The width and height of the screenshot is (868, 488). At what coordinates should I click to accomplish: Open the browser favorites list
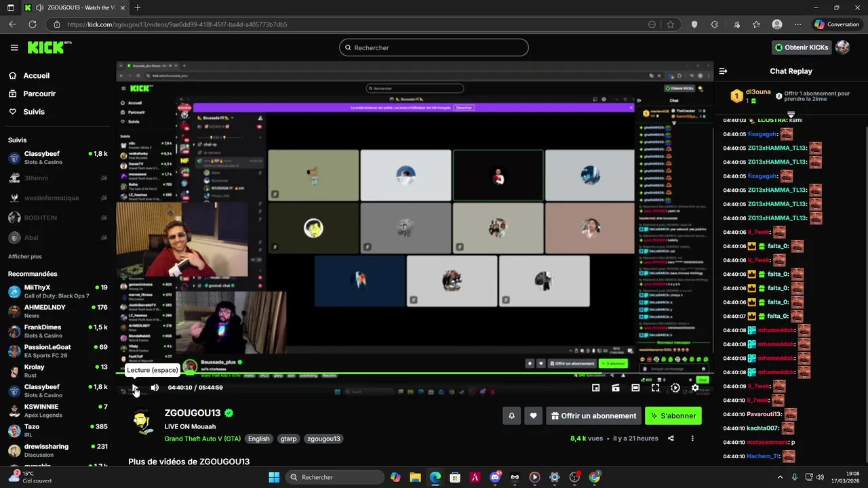point(756,24)
